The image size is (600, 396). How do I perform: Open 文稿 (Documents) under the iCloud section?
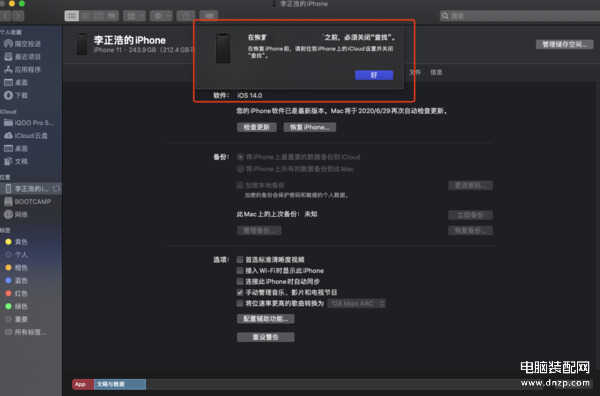click(16, 161)
